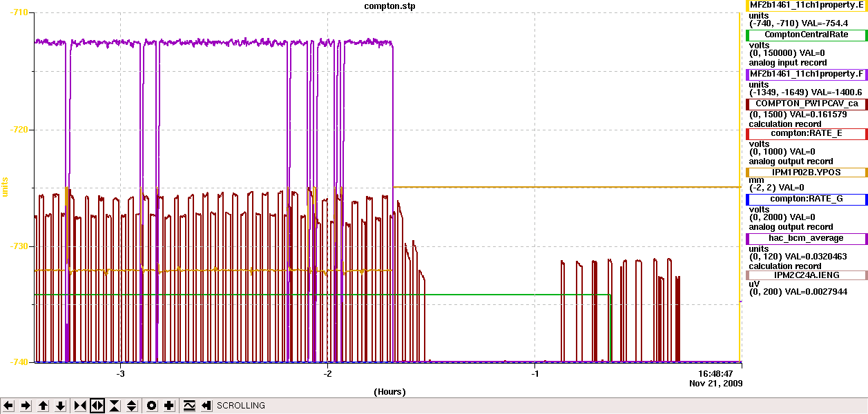Click blue color swatch of compton:RATE_G
This screenshot has width=868, height=414.
click(x=749, y=199)
